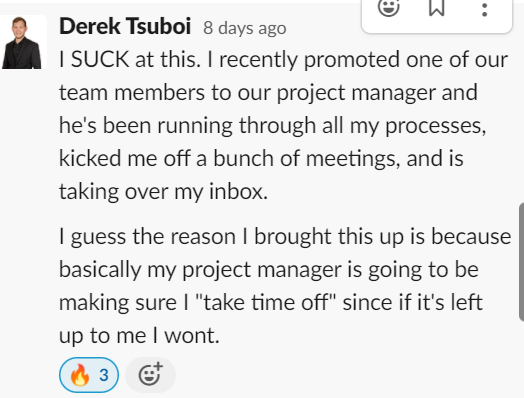Click the final word 'wont.'
The image size is (524, 398).
pyautogui.click(x=191, y=336)
